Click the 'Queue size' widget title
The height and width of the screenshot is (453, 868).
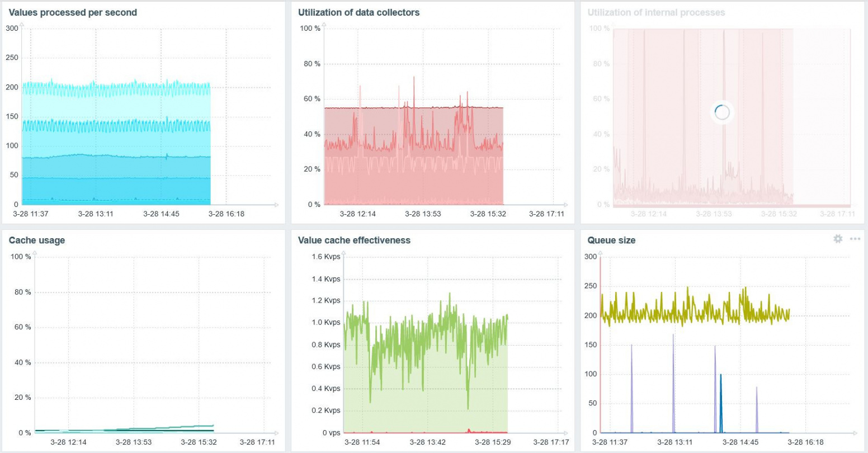[x=611, y=240]
